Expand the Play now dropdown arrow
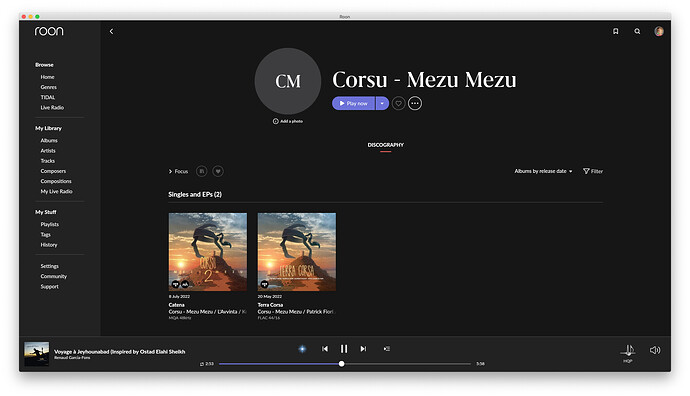 pos(382,103)
